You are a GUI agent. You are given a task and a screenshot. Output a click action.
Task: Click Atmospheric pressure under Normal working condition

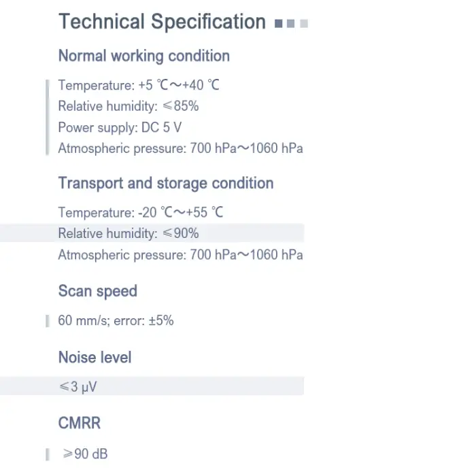(x=180, y=148)
